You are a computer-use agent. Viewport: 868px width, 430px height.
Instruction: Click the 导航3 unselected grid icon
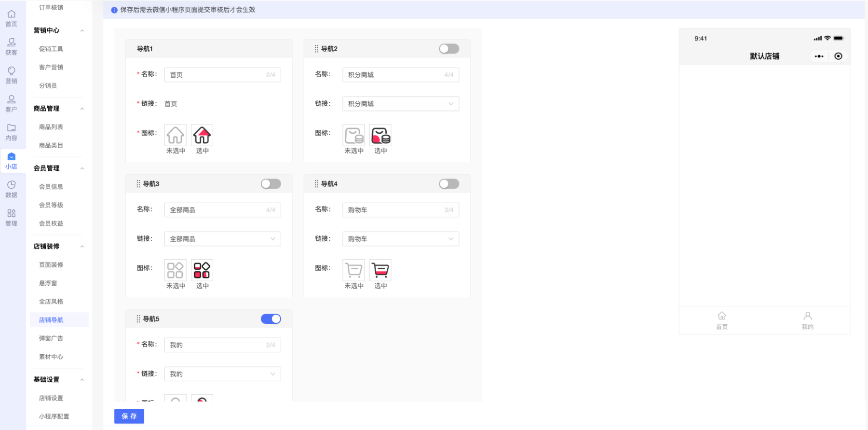tap(176, 270)
